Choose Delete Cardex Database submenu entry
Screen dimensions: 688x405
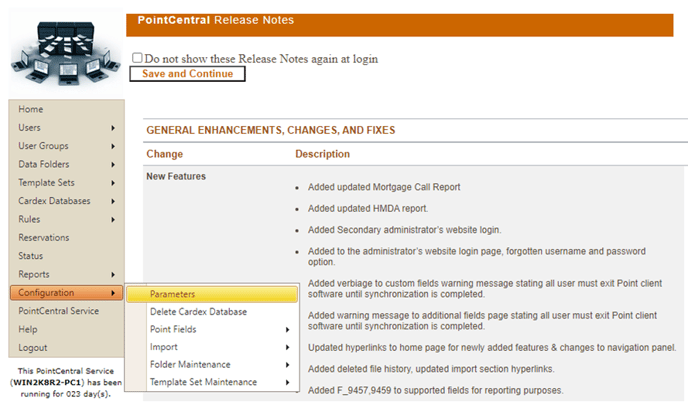coord(198,312)
